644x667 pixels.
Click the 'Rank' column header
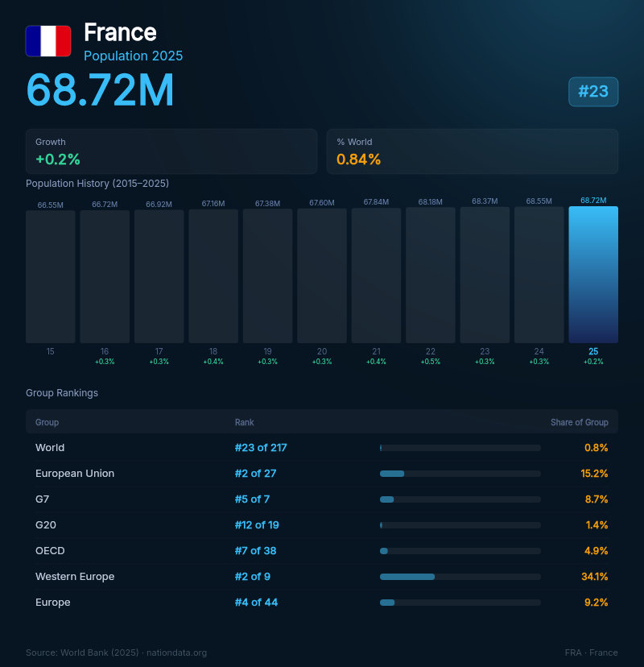[x=245, y=422]
